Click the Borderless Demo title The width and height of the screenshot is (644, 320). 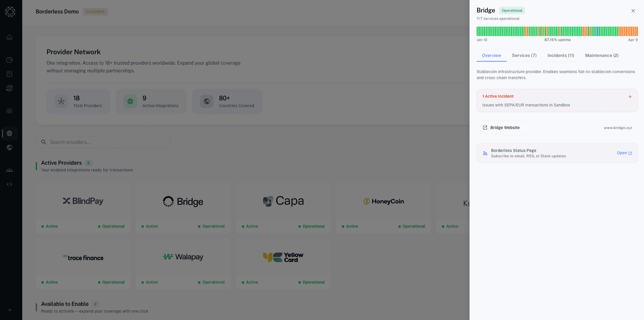(57, 12)
